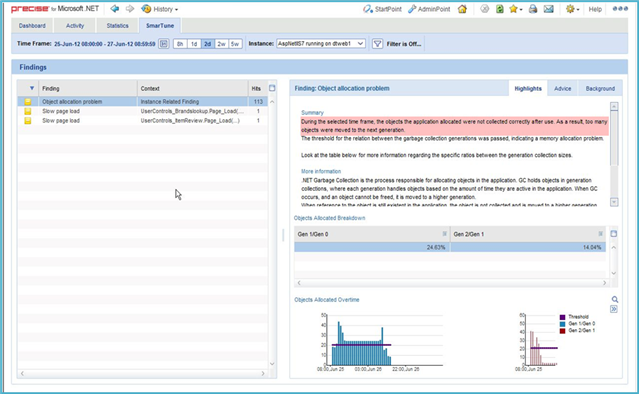Click Gen 2/Gen 1 legend swatch
Viewport: 639px width, 394px height.
(562, 331)
